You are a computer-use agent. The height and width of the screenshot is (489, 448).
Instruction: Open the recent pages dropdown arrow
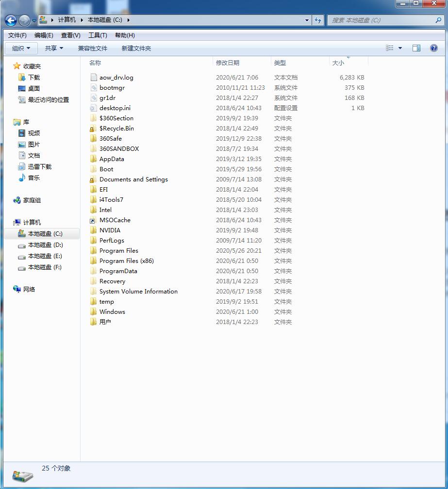(x=34, y=21)
